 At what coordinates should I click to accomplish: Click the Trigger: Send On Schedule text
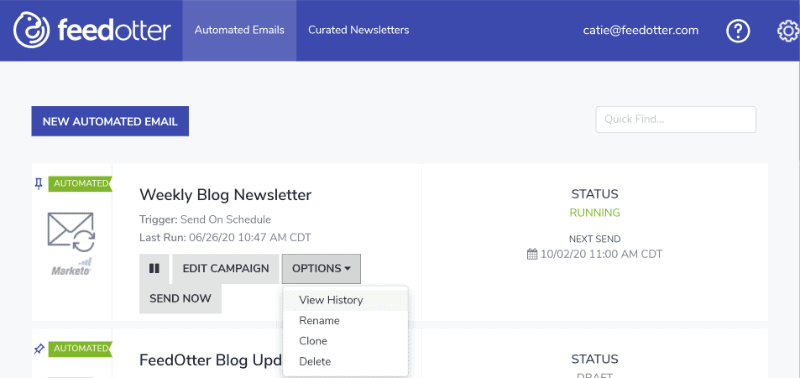205,220
